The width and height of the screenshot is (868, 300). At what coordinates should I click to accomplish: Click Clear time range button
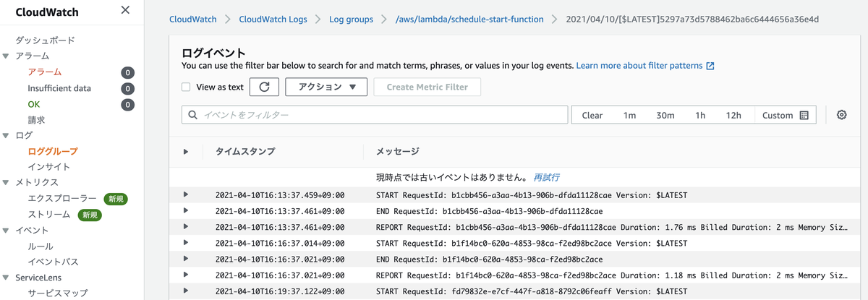tap(592, 115)
